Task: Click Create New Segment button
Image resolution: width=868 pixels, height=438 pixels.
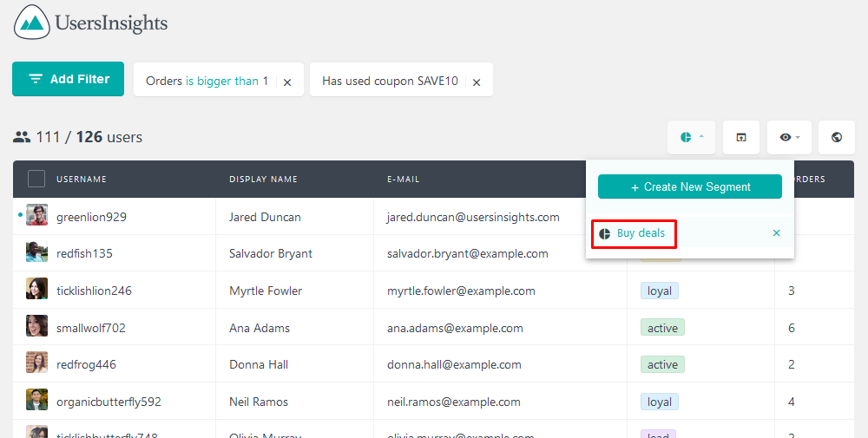Action: 690,186
